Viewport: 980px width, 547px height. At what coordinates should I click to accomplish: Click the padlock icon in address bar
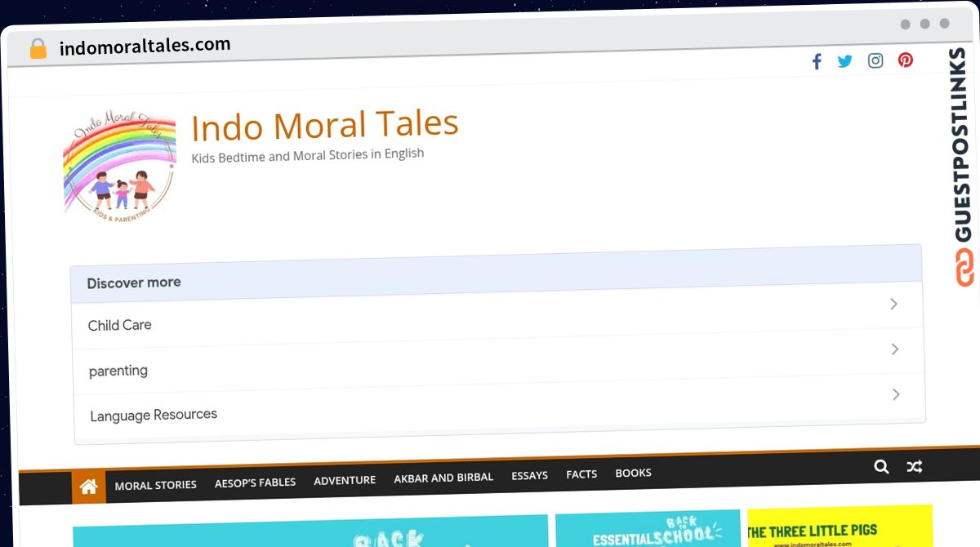[x=38, y=48]
